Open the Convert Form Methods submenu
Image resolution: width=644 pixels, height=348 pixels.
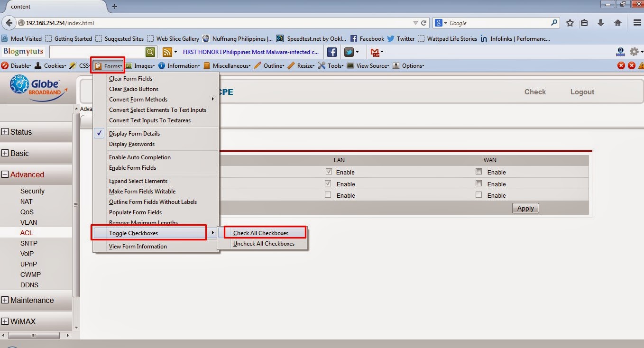tap(156, 100)
